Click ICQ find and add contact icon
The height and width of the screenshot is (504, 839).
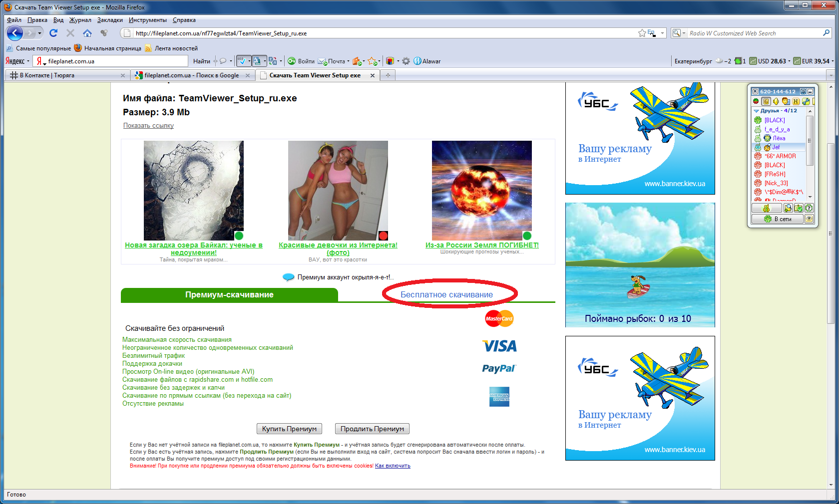[788, 208]
